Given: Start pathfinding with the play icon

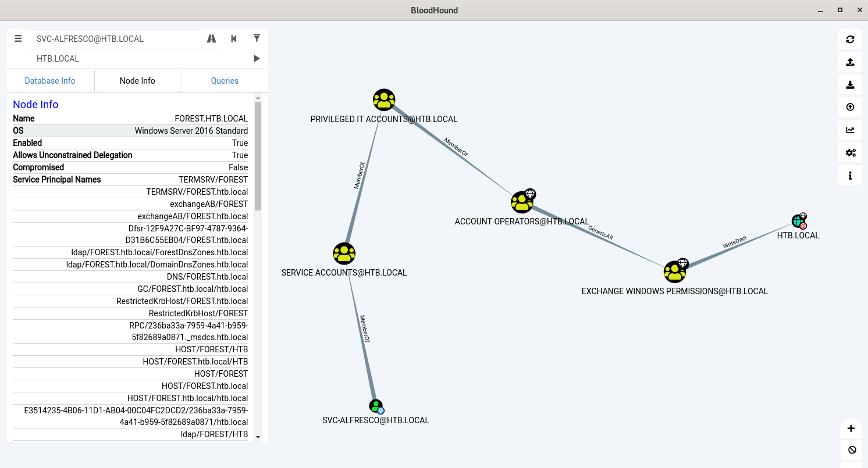Looking at the screenshot, I should pyautogui.click(x=257, y=58).
